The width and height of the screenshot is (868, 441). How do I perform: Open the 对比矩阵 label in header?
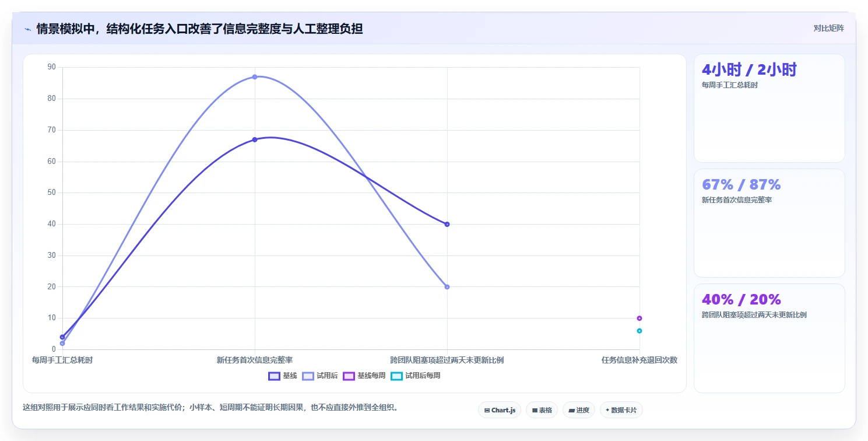tap(828, 28)
